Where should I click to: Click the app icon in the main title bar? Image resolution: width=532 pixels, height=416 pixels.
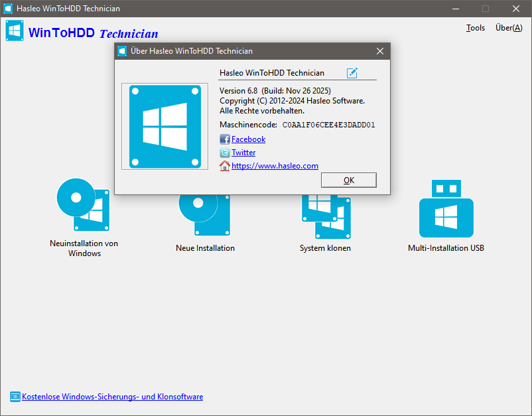(8, 9)
